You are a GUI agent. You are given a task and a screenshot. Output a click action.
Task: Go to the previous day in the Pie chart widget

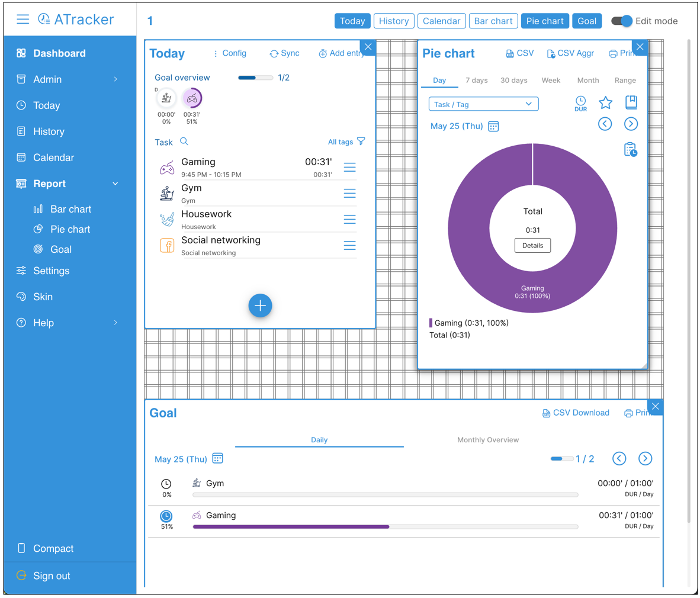coord(605,124)
